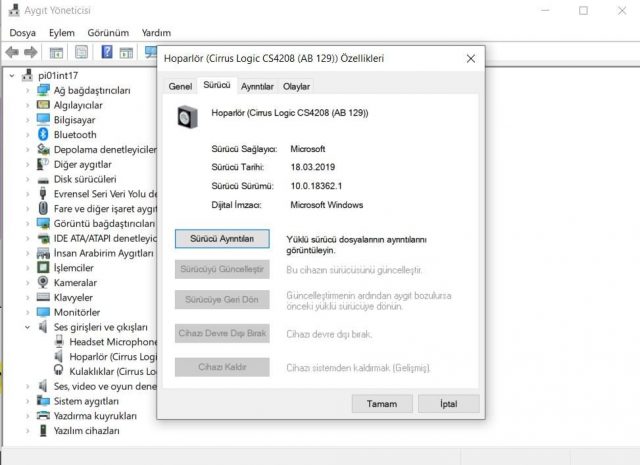Expand the Klavyeler category
Screen dimensions: 640x465
27,298
